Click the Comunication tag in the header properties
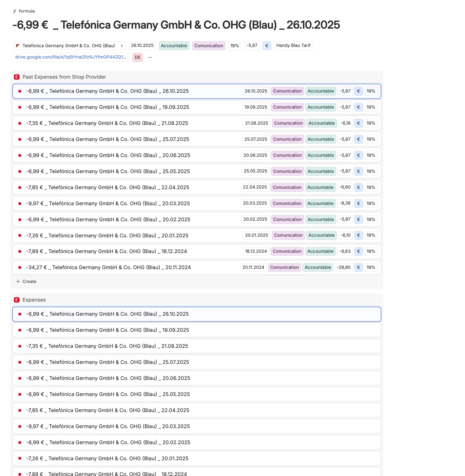Screen dimensions: 465x476 (x=209, y=46)
